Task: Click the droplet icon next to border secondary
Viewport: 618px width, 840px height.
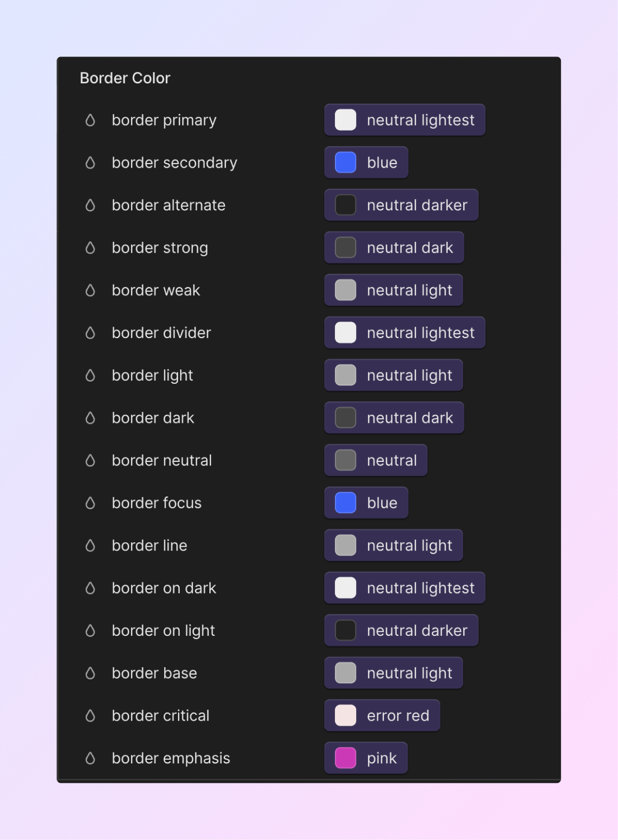Action: point(90,163)
